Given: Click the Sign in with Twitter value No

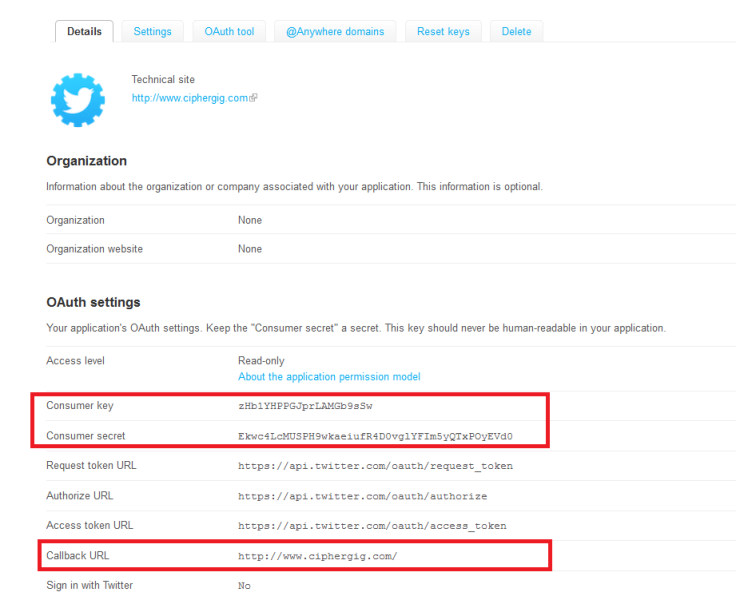Looking at the screenshot, I should click(244, 586).
